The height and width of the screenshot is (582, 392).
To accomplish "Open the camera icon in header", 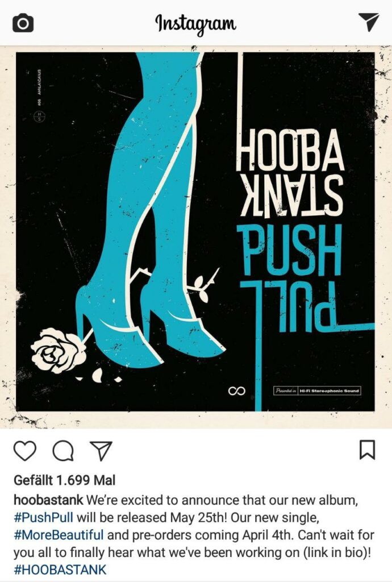I will coord(23,23).
